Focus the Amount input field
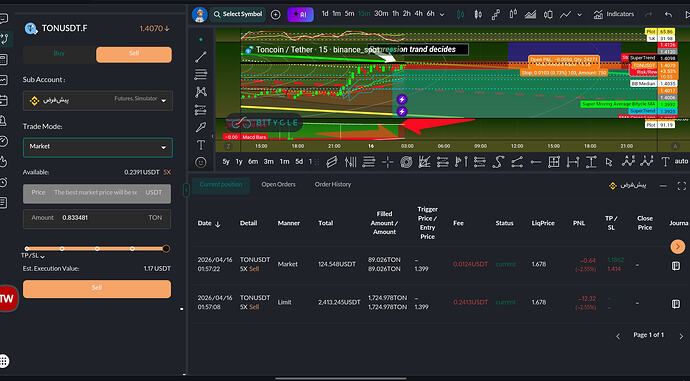Image resolution: width=690 pixels, height=381 pixels. point(97,219)
